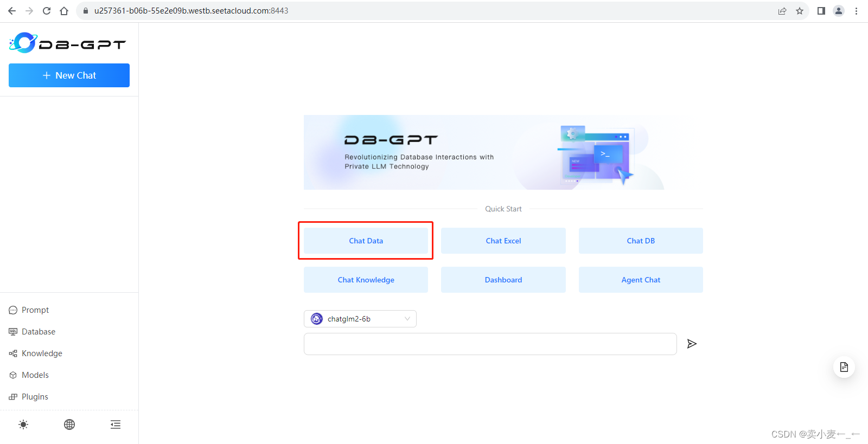The width and height of the screenshot is (868, 444).
Task: Click the browser back arrow
Action: point(12,11)
